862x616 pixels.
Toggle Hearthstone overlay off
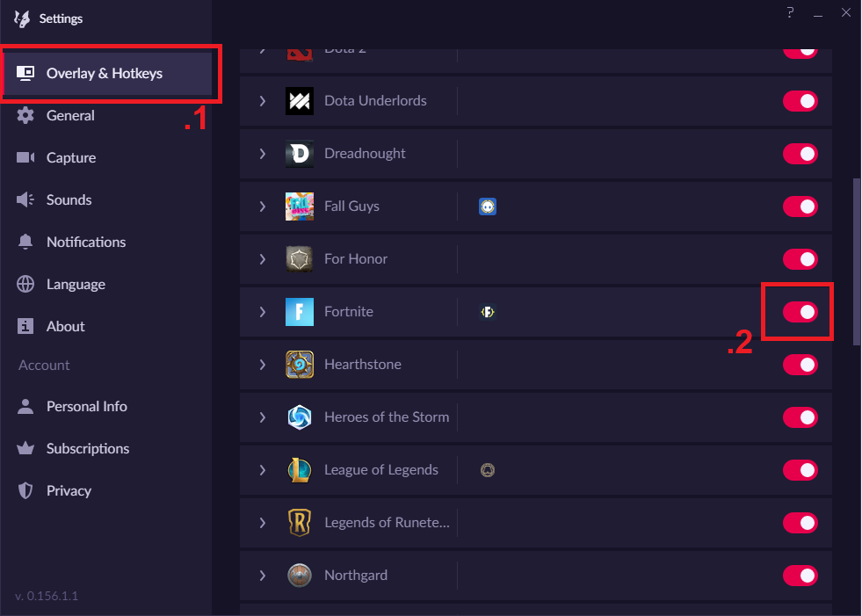coord(800,365)
